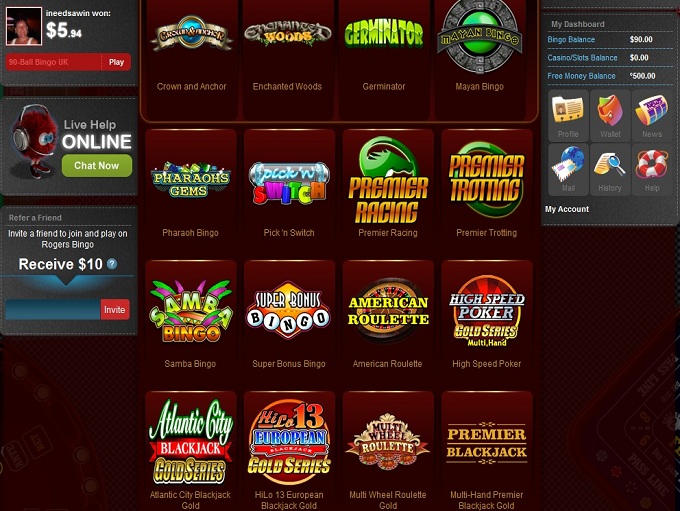Click ineedsawin winner avatar photo
Image resolution: width=680 pixels, height=511 pixels.
(x=24, y=26)
